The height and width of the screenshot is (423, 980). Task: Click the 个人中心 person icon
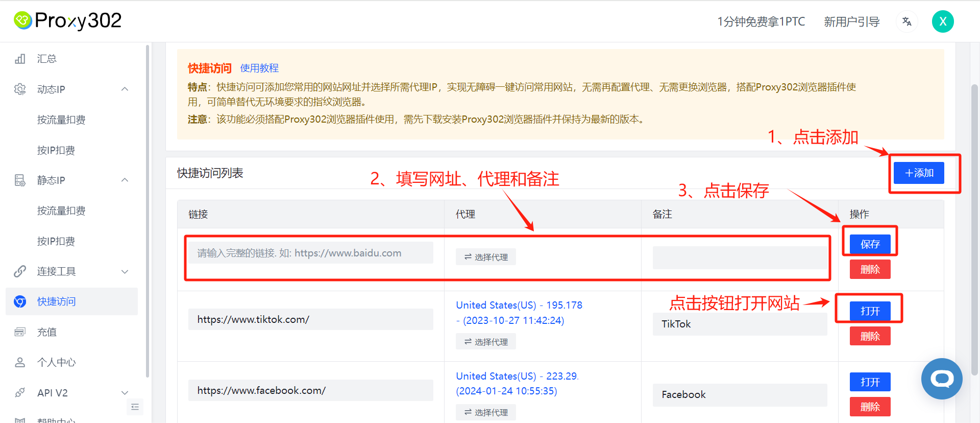(x=20, y=362)
